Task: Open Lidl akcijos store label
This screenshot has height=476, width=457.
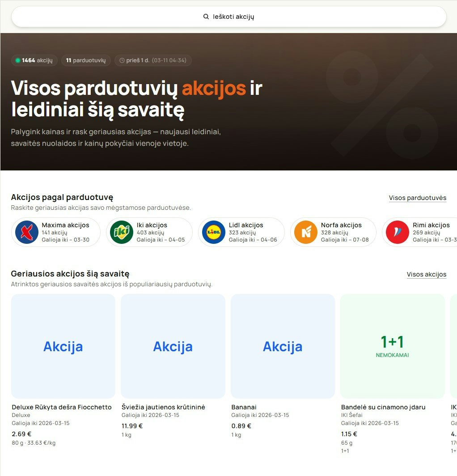Action: click(246, 225)
